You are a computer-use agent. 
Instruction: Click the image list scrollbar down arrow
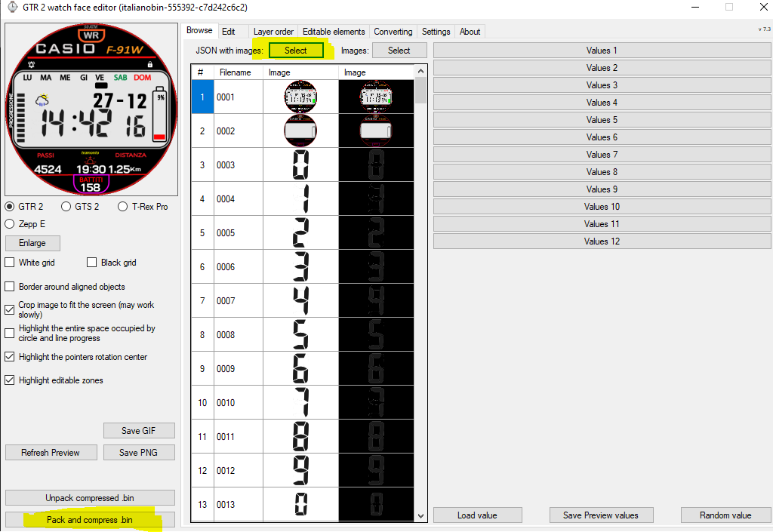pyautogui.click(x=420, y=515)
